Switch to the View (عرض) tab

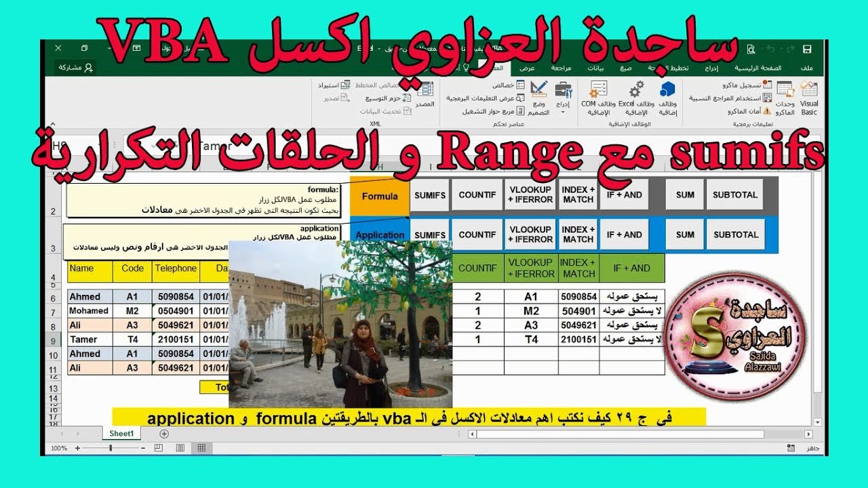click(x=527, y=68)
